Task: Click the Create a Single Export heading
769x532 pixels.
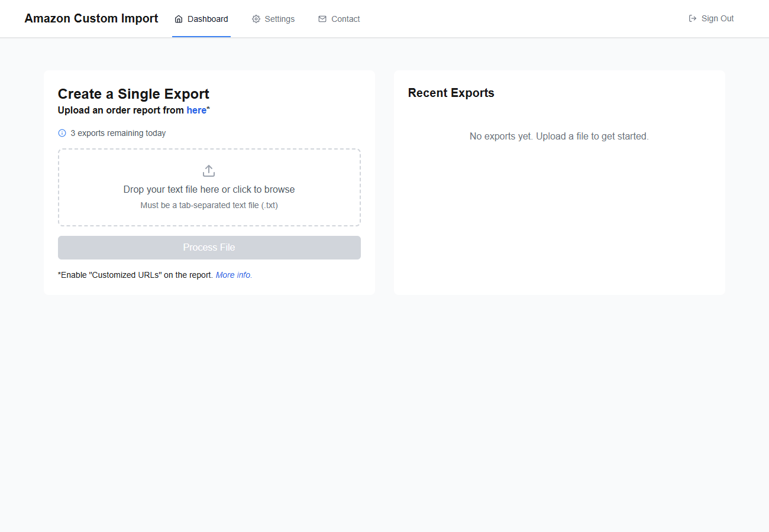Action: [134, 94]
